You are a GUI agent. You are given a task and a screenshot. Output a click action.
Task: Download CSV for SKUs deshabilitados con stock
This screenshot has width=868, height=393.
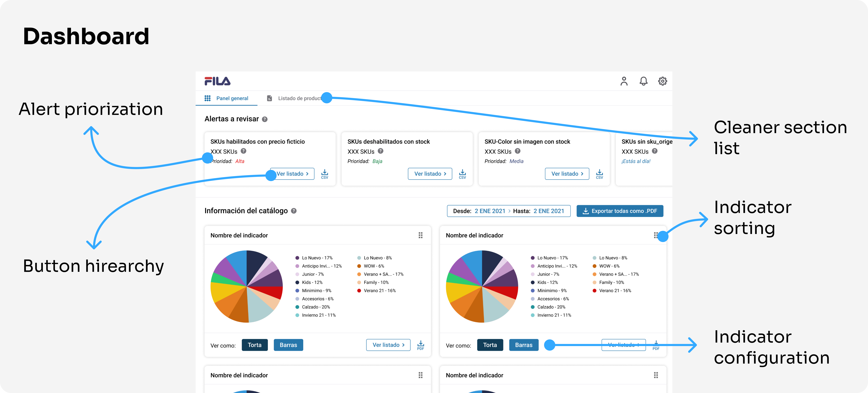click(462, 174)
